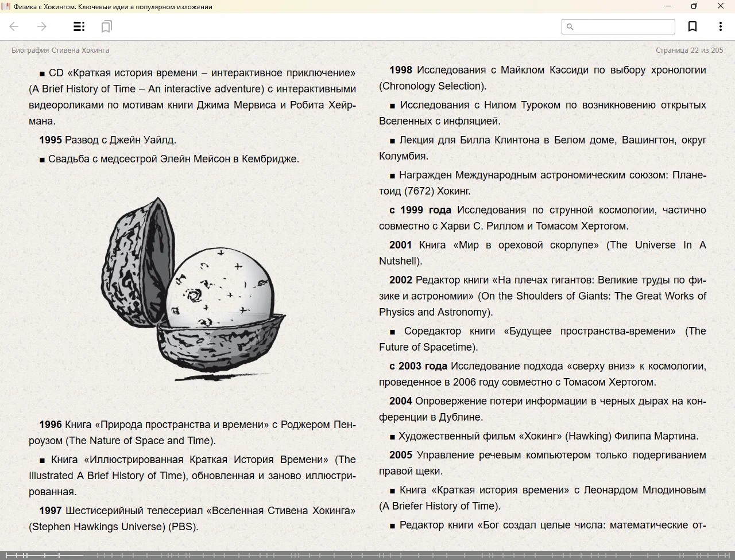Click text "(The Nature of Space and Time)."
Image resolution: width=735 pixels, height=560 pixels.
[141, 441]
